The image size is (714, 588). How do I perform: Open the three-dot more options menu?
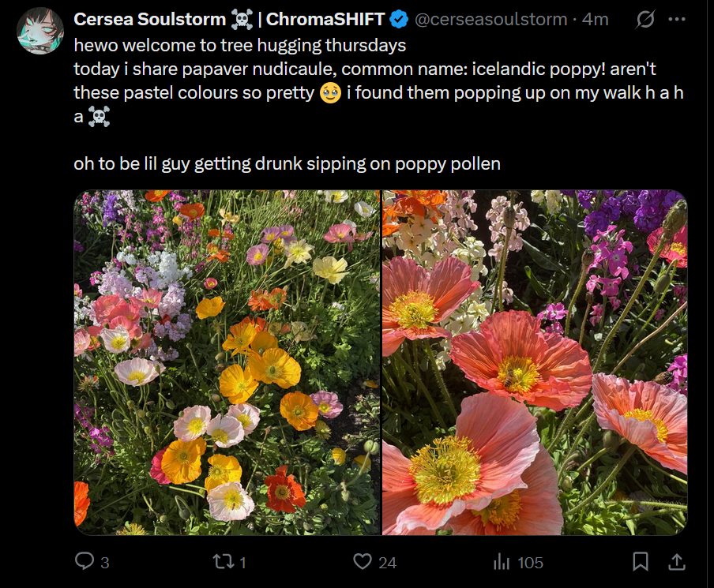click(677, 19)
